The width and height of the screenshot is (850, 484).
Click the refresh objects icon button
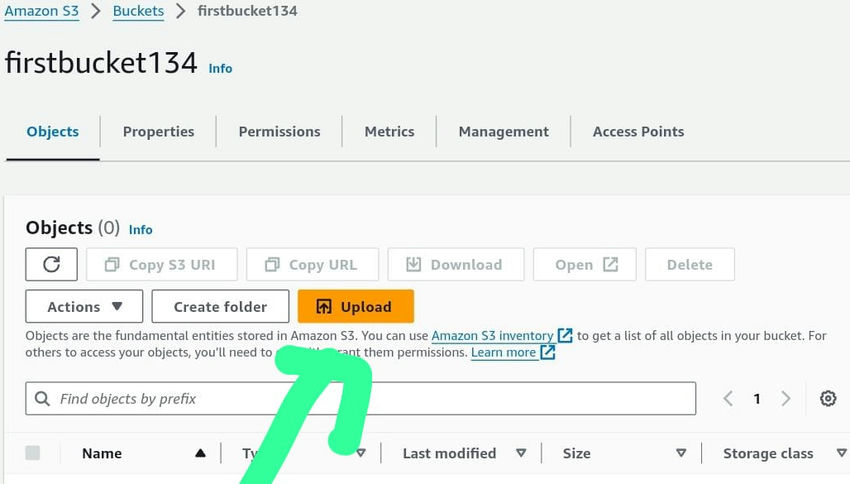51,264
